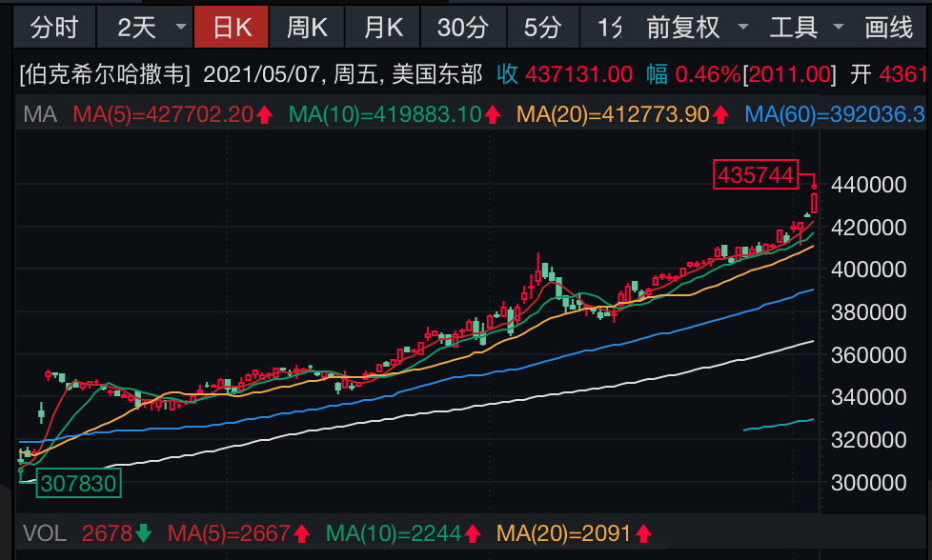Click the 画线 draw line button

point(888,28)
